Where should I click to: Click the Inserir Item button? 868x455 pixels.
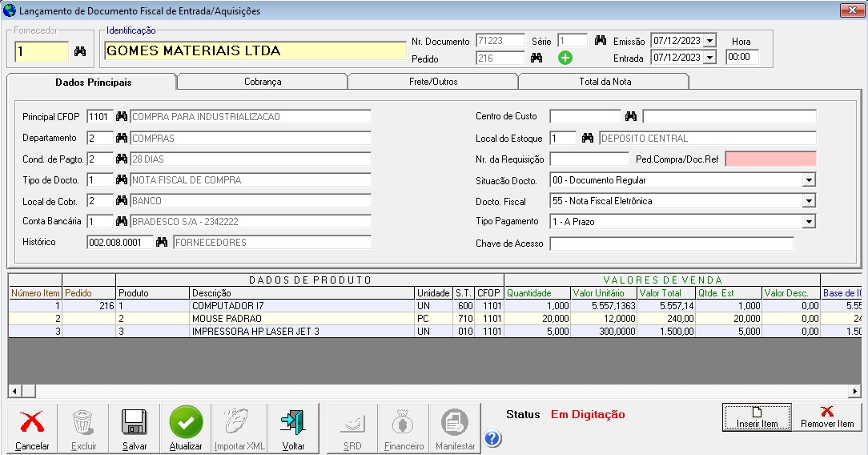pos(757,417)
